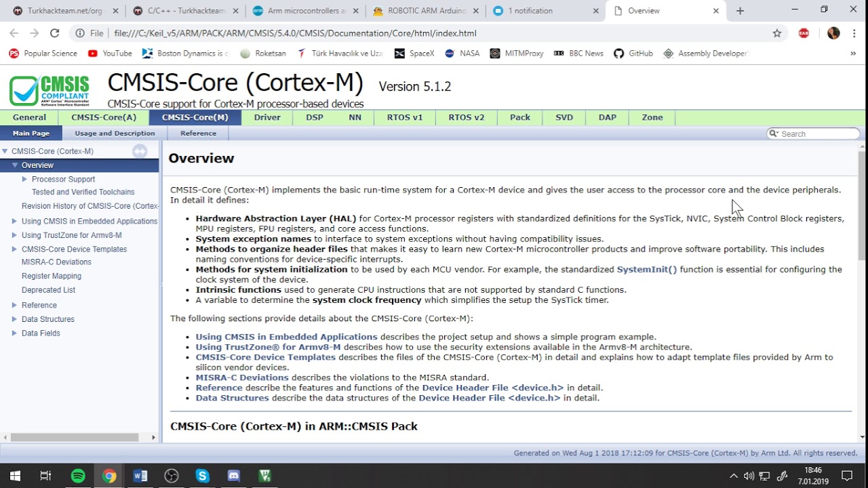Go back using browser back arrow
The image size is (868, 488).
point(14,33)
